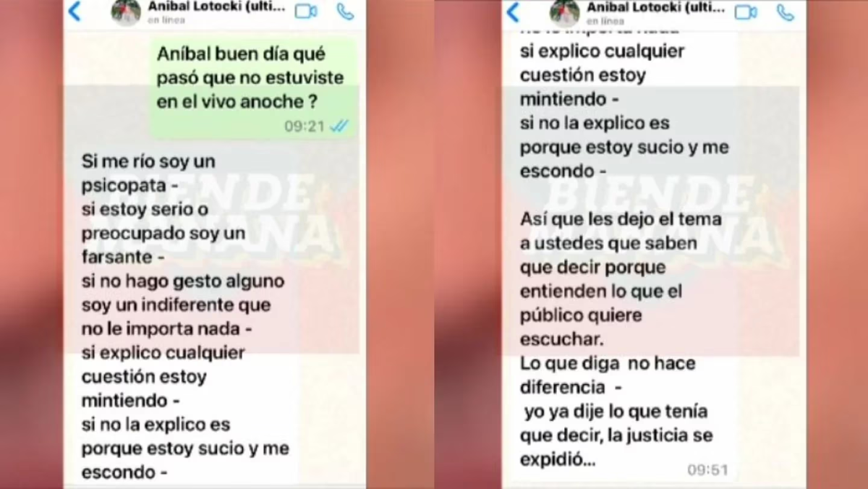Click the 09:51 timestamp on received message
868x489 pixels.
(707, 469)
